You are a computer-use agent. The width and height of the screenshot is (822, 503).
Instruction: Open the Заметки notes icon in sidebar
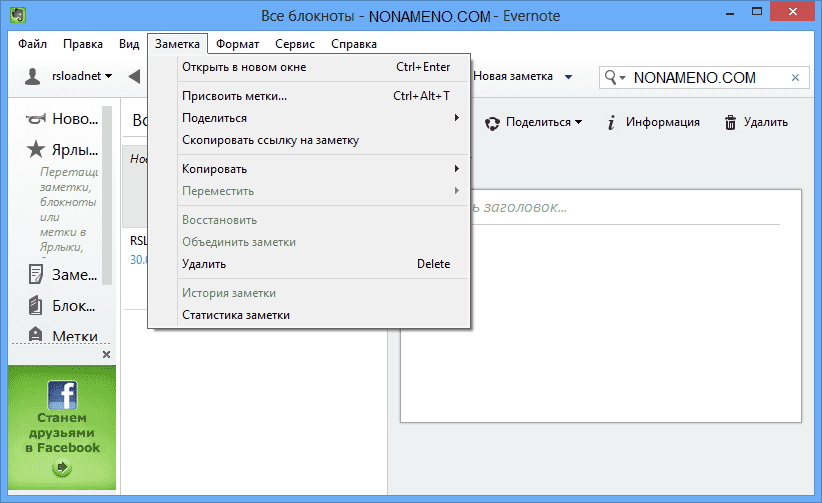(x=36, y=275)
